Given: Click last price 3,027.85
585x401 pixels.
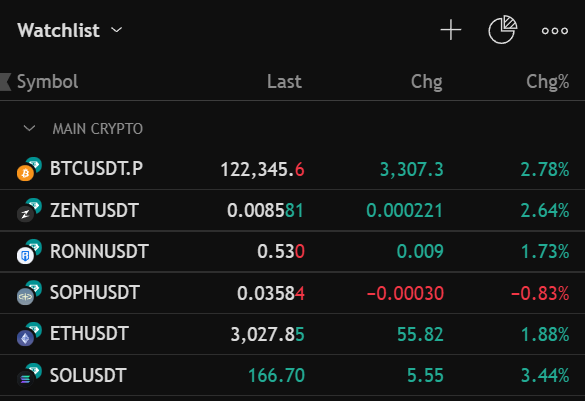Looking at the screenshot, I should (268, 335).
